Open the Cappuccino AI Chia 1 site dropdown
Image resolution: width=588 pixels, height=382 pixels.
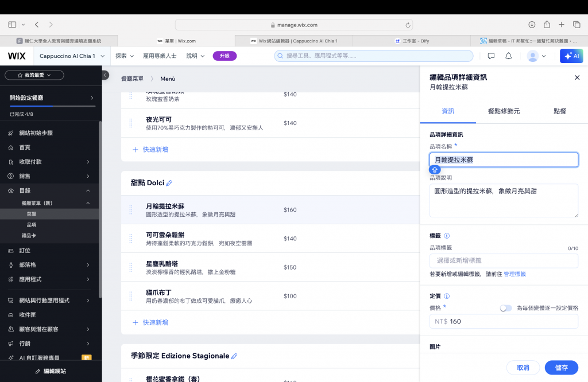click(72, 56)
